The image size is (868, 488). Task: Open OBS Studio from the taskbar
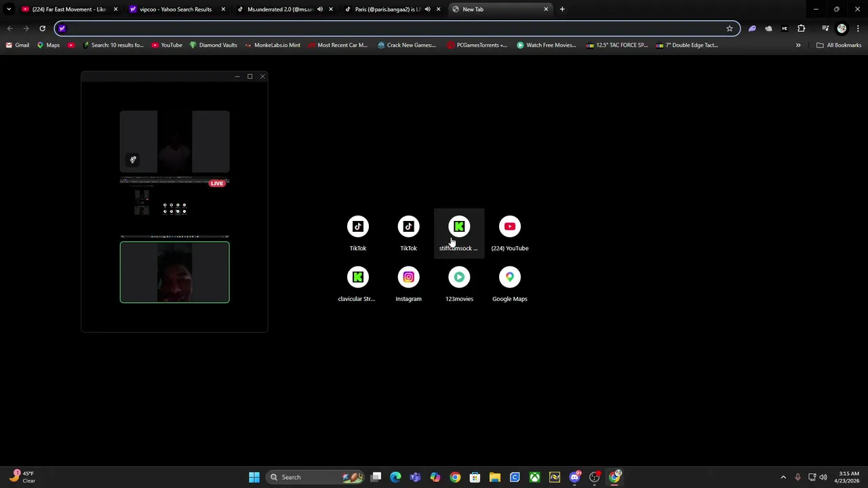(594, 477)
